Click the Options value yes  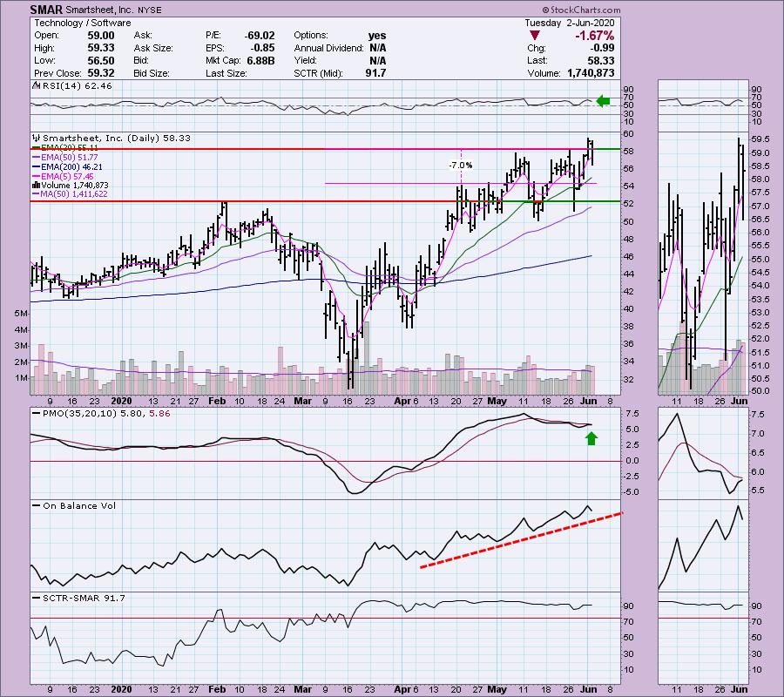coord(377,36)
